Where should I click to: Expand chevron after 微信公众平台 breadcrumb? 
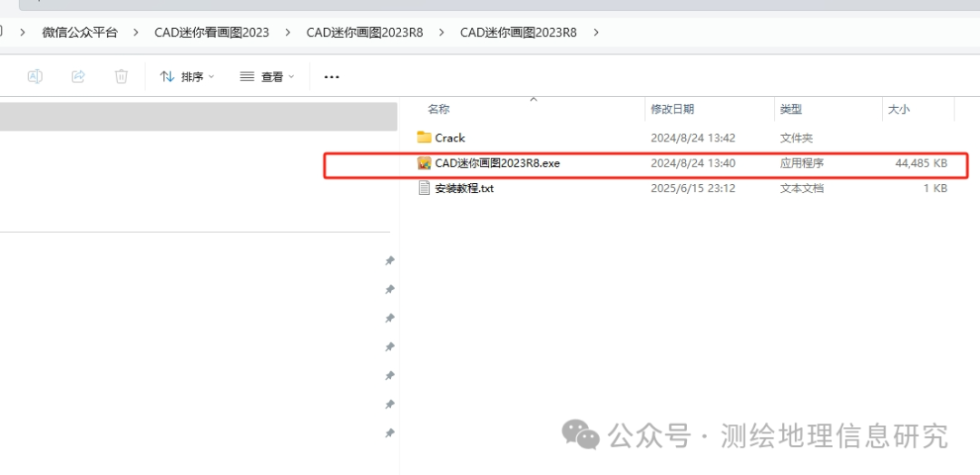pos(135,33)
